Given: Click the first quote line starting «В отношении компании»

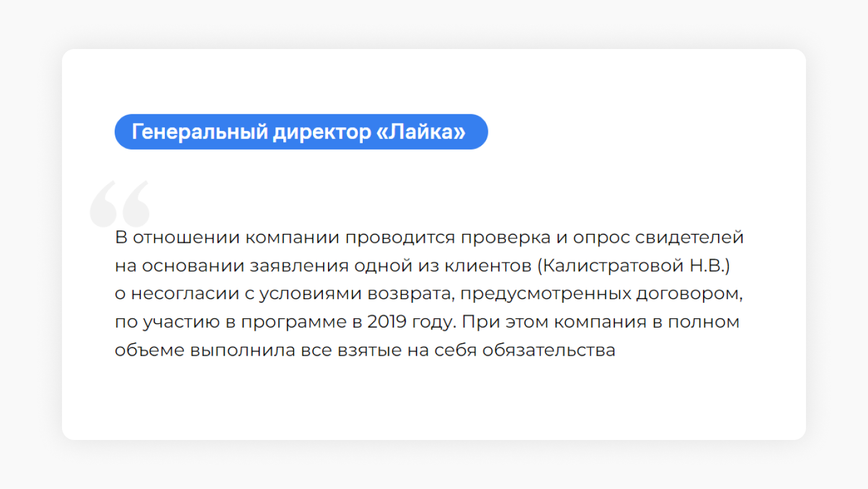Looking at the screenshot, I should click(x=429, y=238).
